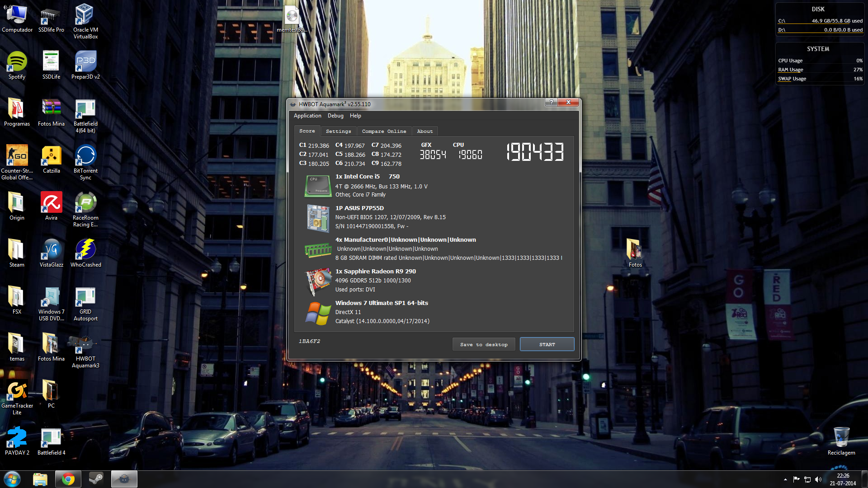Click the Aquamark title bar help button
The height and width of the screenshot is (488, 868).
click(551, 102)
